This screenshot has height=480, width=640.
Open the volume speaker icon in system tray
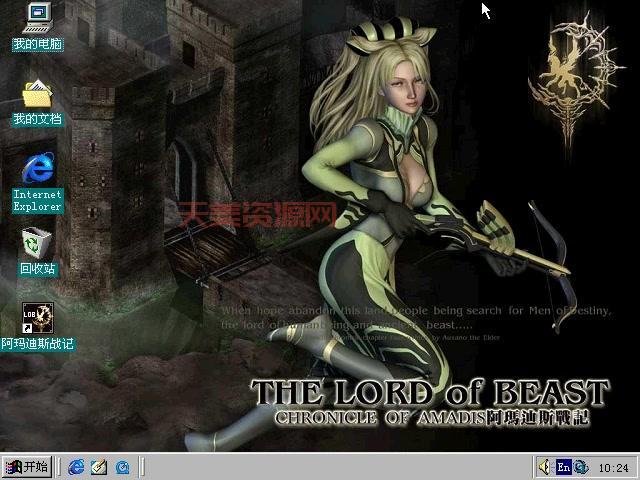point(545,467)
